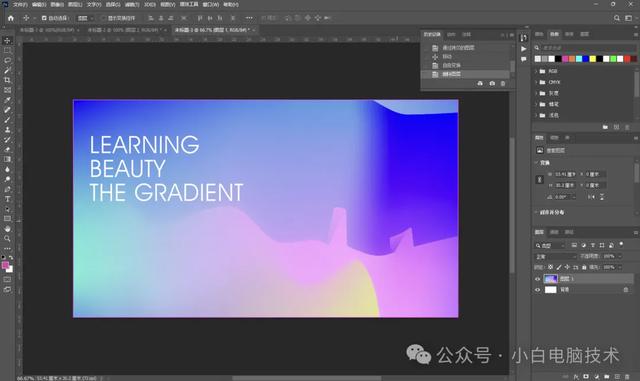
Task: Click the play actions button in side strip
Action: click(524, 49)
